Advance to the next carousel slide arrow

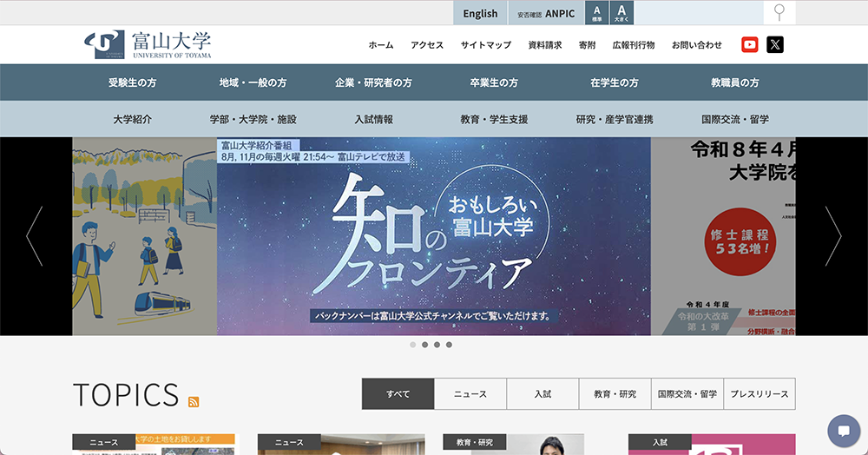tap(832, 236)
